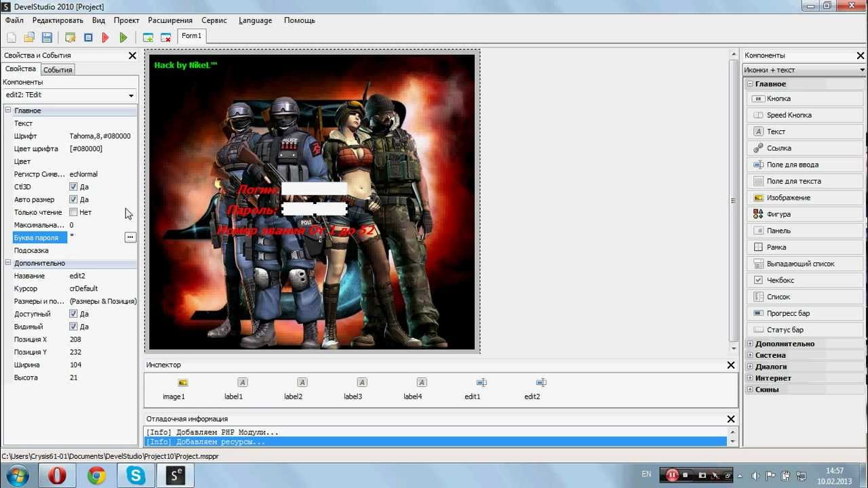This screenshot has height=488, width=868.
Task: Close the Инспектор panel
Action: pos(730,365)
